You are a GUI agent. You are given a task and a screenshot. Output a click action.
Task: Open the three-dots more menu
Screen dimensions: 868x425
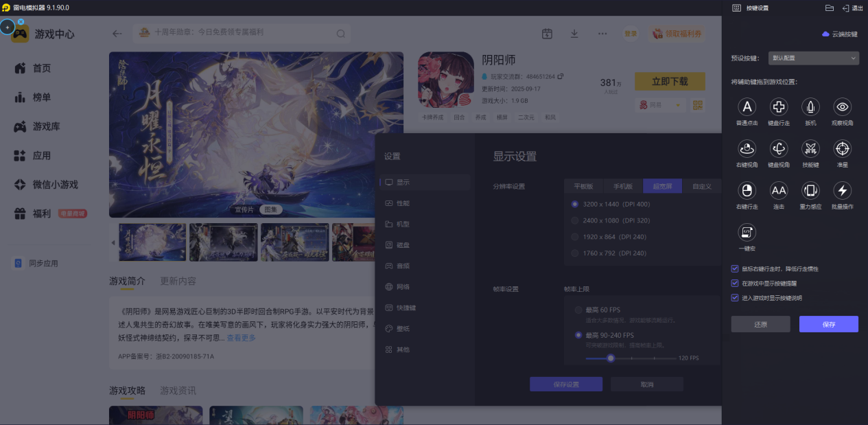tap(602, 34)
